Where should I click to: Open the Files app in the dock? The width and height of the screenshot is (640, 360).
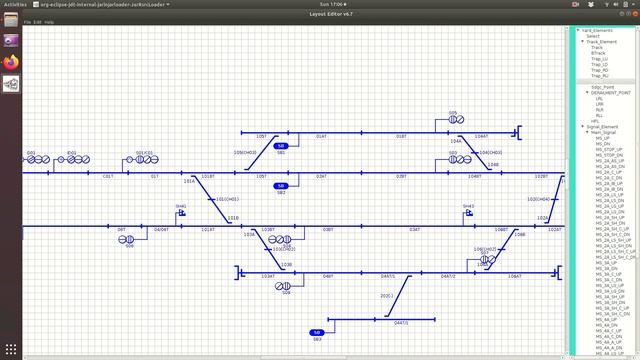pos(11,20)
